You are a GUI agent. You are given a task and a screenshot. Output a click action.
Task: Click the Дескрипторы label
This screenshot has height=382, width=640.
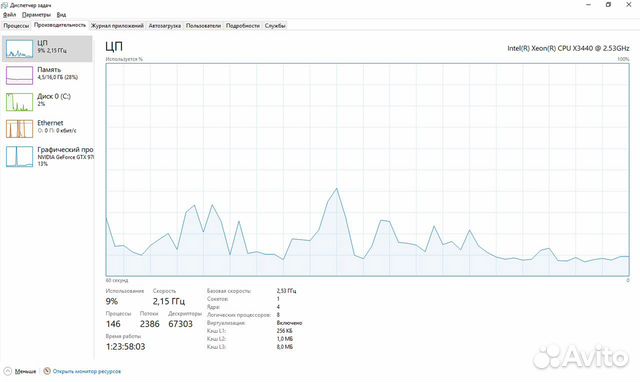click(185, 313)
